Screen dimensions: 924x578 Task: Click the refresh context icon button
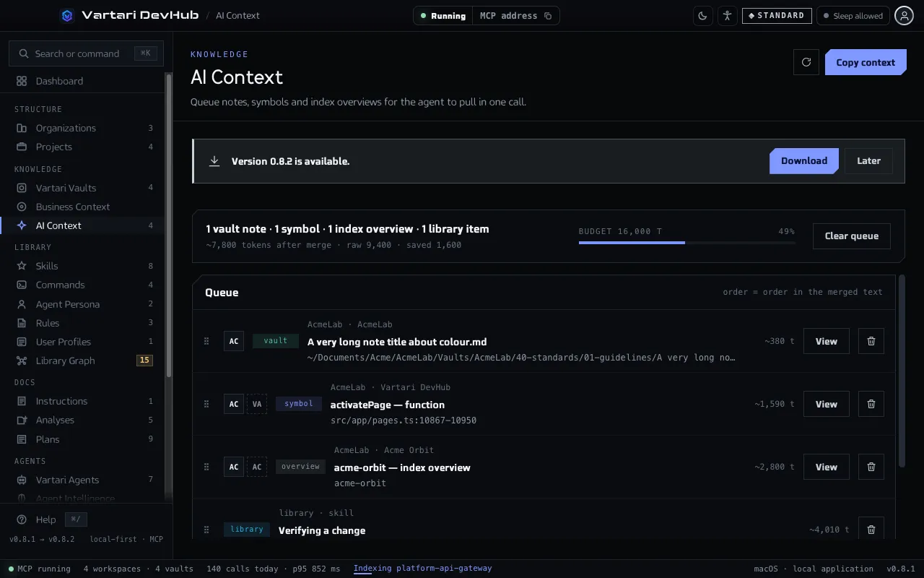(806, 62)
